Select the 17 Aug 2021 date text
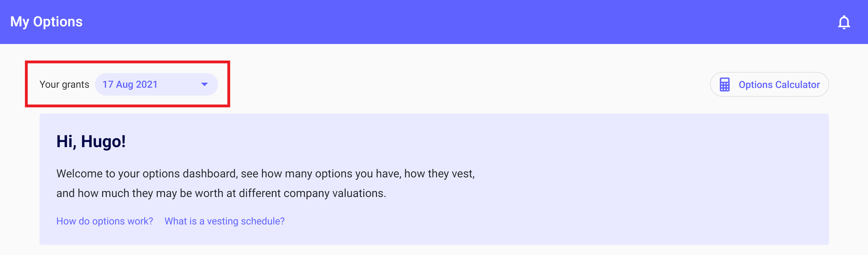The image size is (868, 255). (130, 84)
